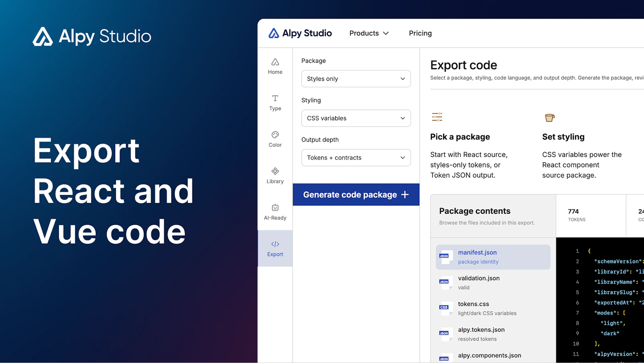Select validation.json in package contents
This screenshot has height=363, width=644.
point(493,283)
